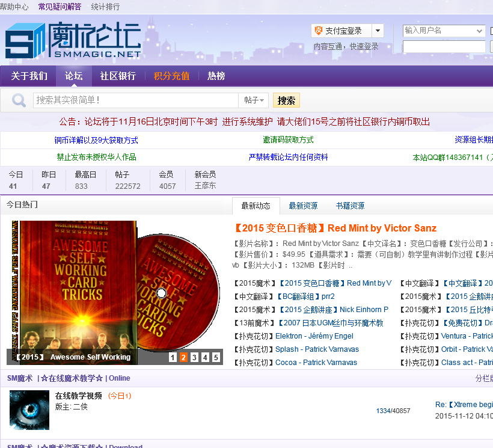Open Elektron - Jérémy Engel link

tap(314, 336)
